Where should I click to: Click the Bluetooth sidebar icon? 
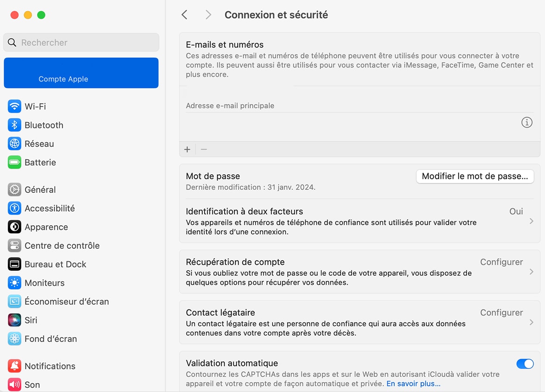pos(14,125)
